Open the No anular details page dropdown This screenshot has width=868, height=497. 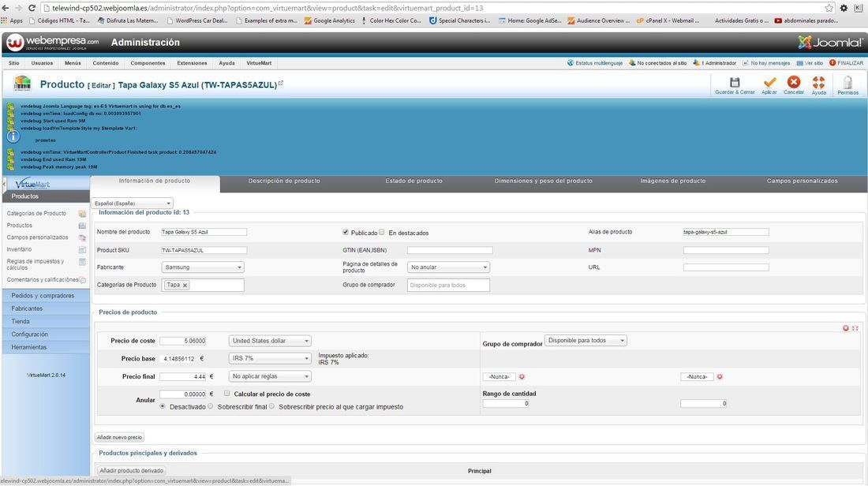[x=448, y=267]
